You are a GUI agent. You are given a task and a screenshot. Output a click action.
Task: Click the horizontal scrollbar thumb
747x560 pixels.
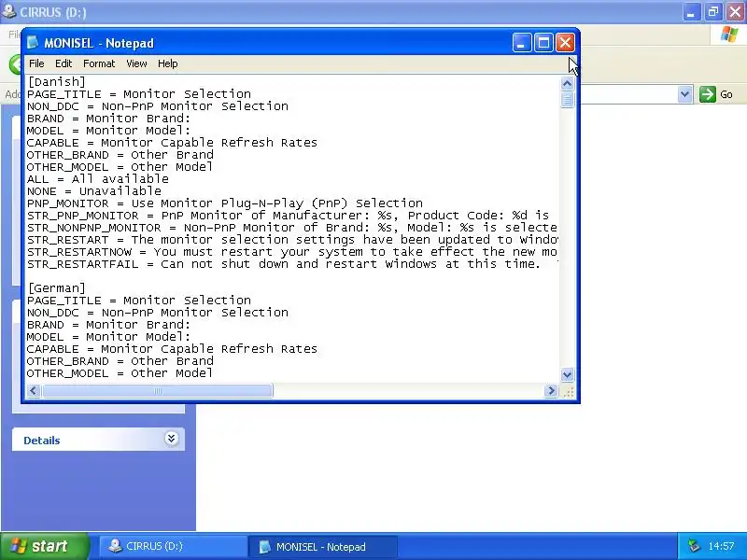[158, 391]
